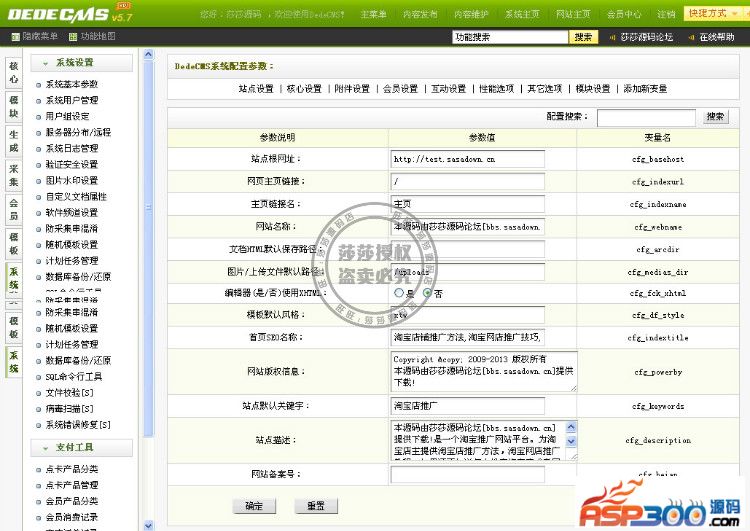
Task: Click the 重置 reset button
Action: tap(316, 506)
